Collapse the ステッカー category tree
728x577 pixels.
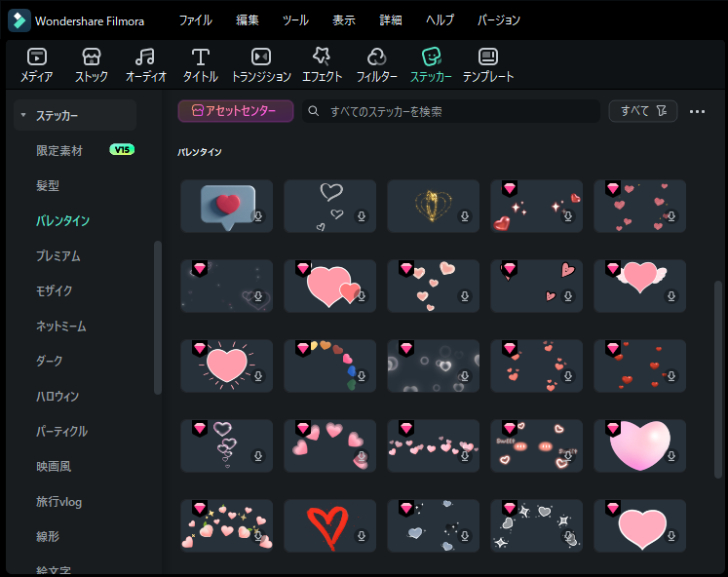click(23, 116)
